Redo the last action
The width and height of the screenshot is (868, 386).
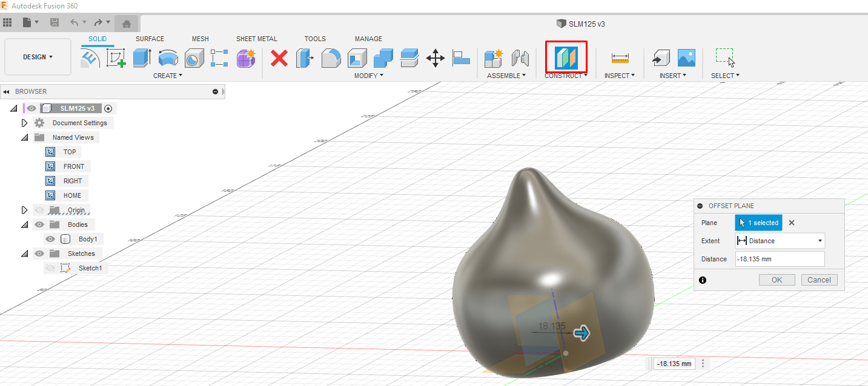coord(98,22)
